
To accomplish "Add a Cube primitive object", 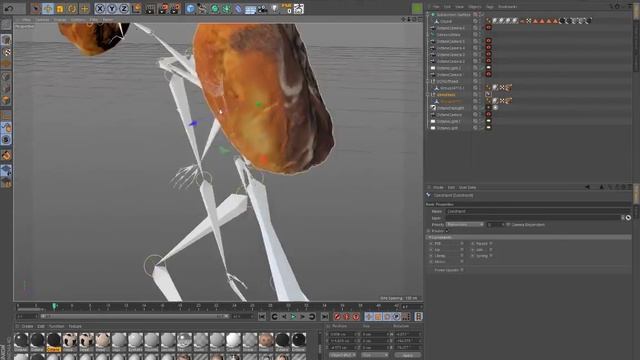I will 190,9.
